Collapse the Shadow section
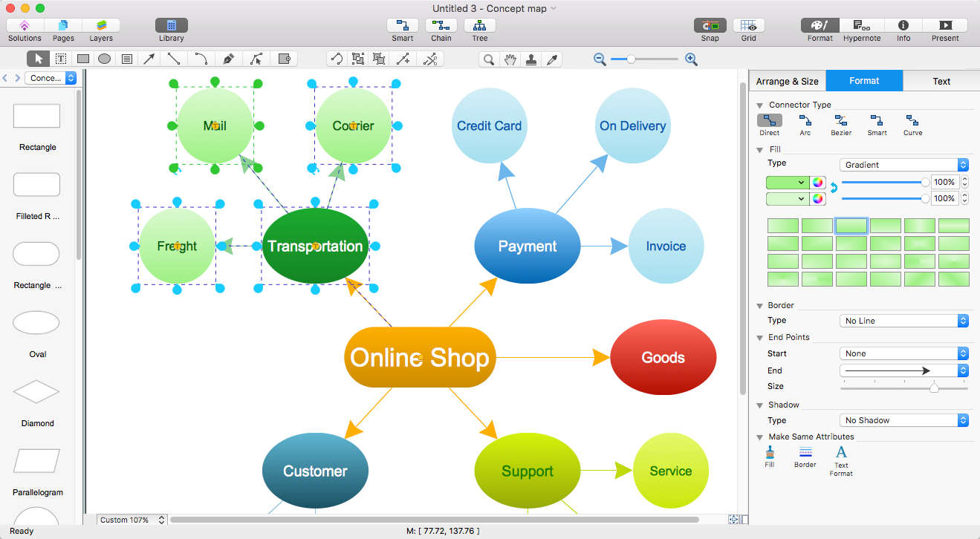The image size is (980, 539). (760, 405)
